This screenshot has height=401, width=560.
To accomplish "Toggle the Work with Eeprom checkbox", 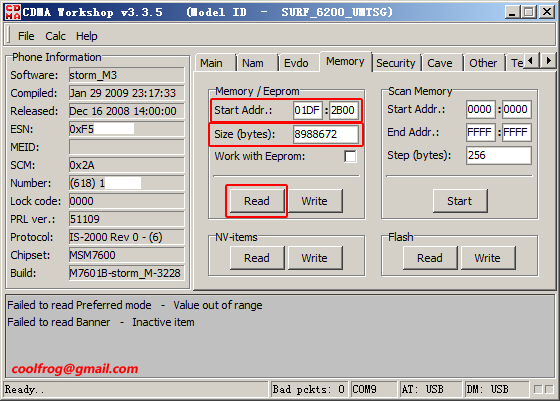I will click(350, 156).
